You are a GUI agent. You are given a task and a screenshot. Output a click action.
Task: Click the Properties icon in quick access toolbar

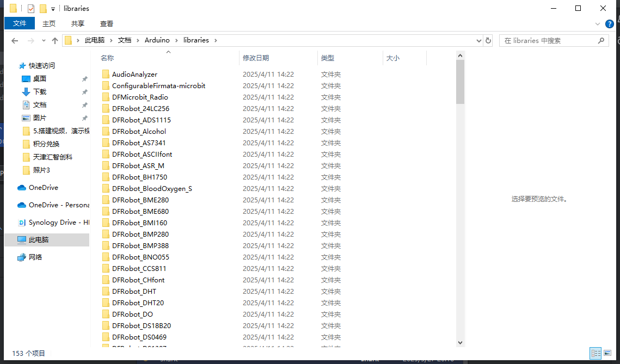coord(30,9)
